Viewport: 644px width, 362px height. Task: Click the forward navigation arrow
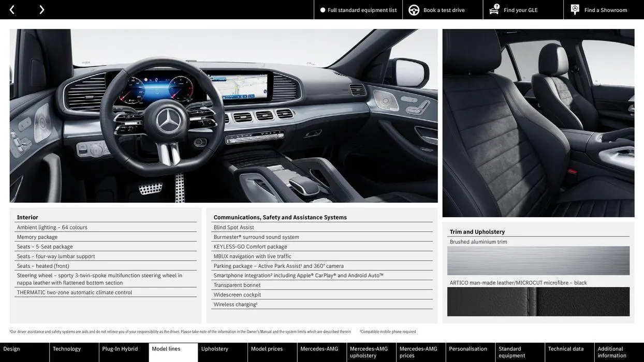click(x=40, y=9)
